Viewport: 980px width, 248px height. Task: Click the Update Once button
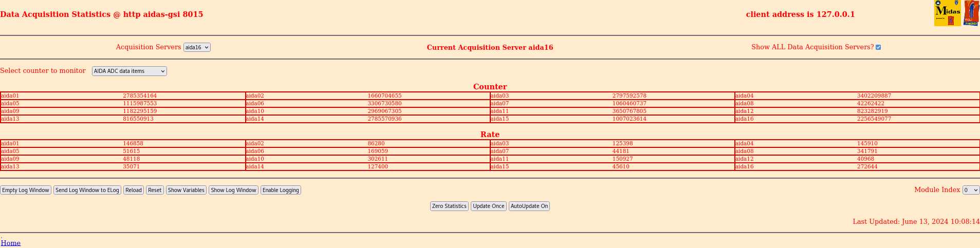(489, 206)
